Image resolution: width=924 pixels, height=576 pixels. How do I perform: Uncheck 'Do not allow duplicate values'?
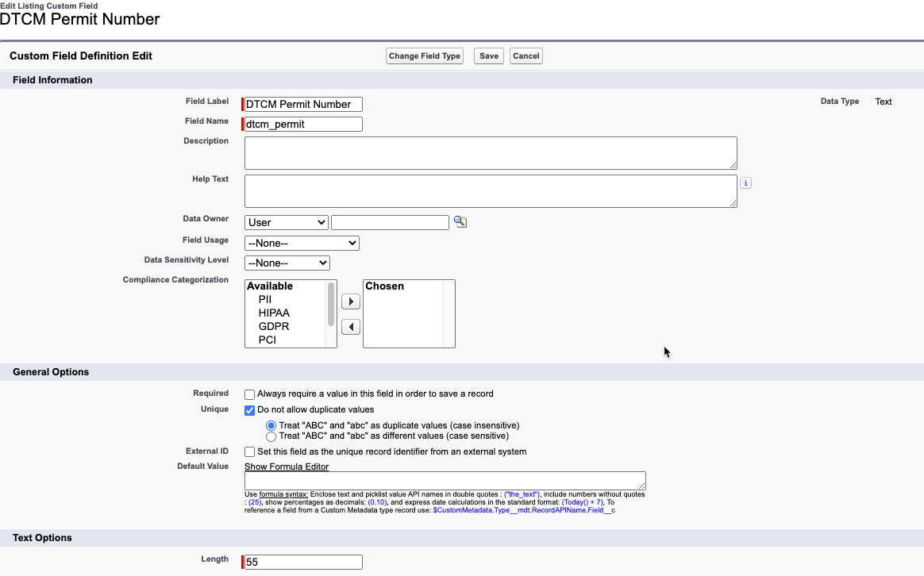(x=249, y=410)
